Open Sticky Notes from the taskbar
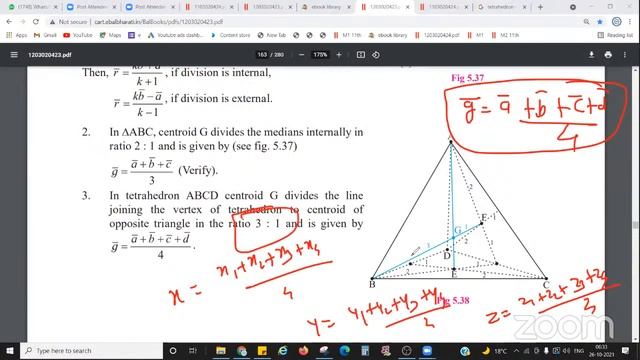 click(x=262, y=351)
